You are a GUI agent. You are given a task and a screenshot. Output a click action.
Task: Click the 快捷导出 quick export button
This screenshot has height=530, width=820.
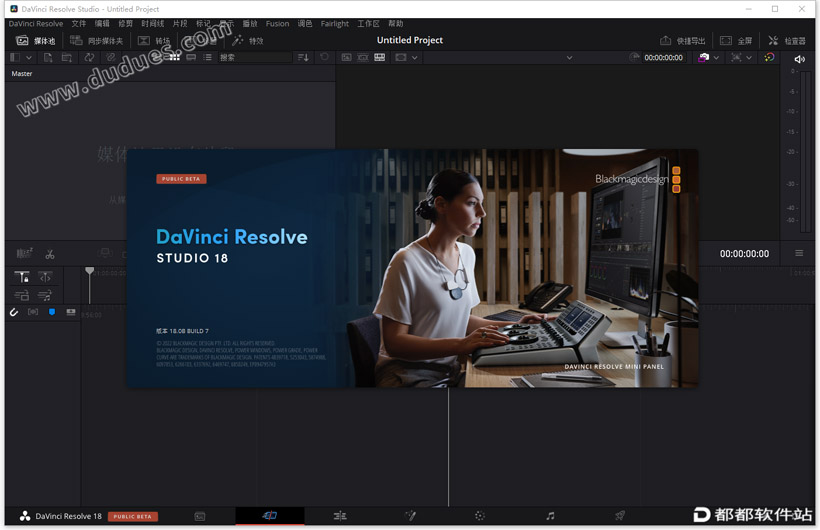682,41
